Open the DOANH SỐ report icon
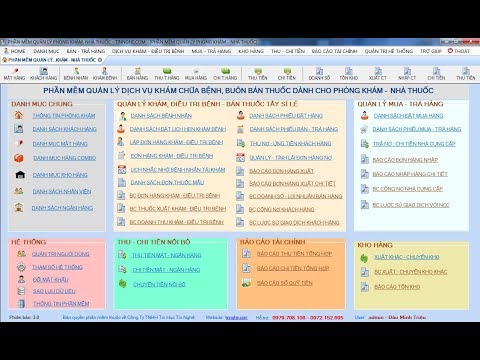Image resolution: width=480 pixels, height=360 pixels. point(319,74)
